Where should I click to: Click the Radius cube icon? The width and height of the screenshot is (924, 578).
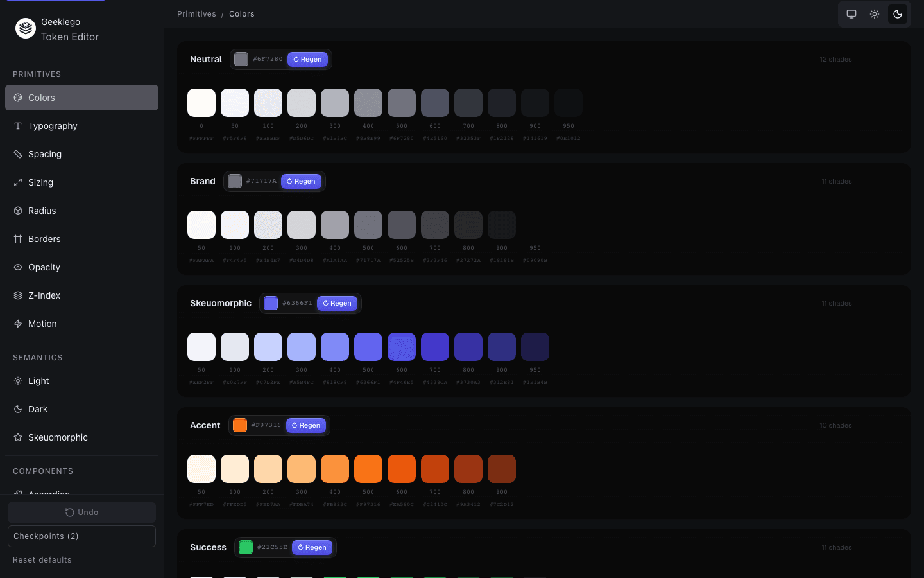point(18,211)
